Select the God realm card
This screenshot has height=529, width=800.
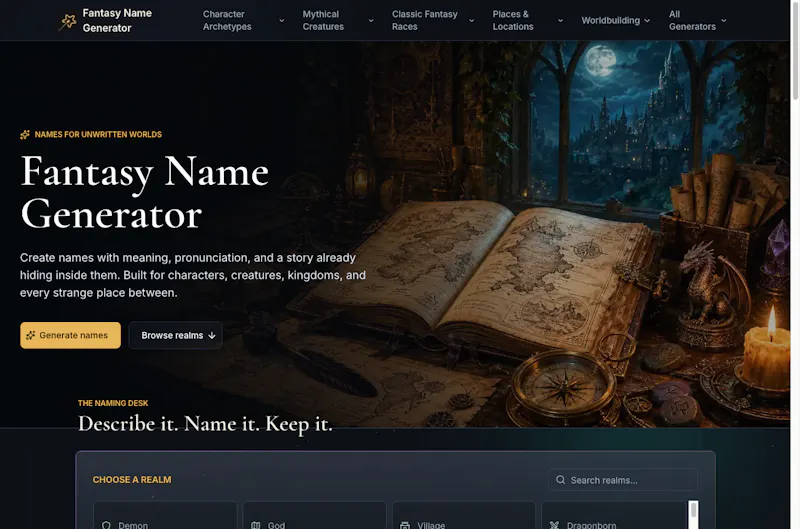(x=314, y=515)
